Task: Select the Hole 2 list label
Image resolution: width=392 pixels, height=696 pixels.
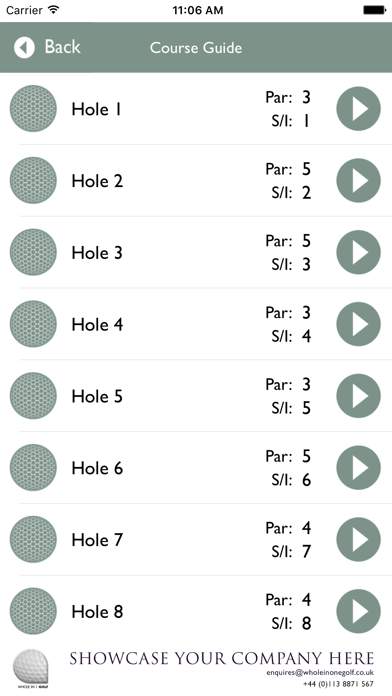Action: (x=97, y=181)
